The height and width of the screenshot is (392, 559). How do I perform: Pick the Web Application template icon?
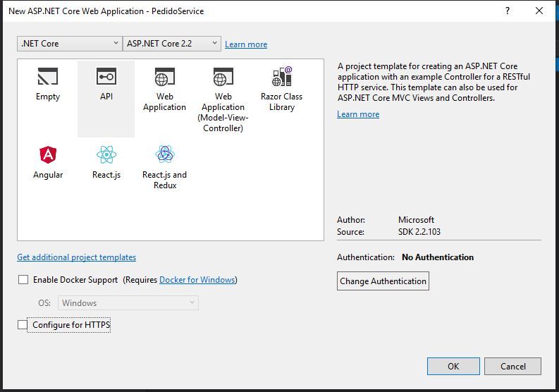pyautogui.click(x=165, y=76)
